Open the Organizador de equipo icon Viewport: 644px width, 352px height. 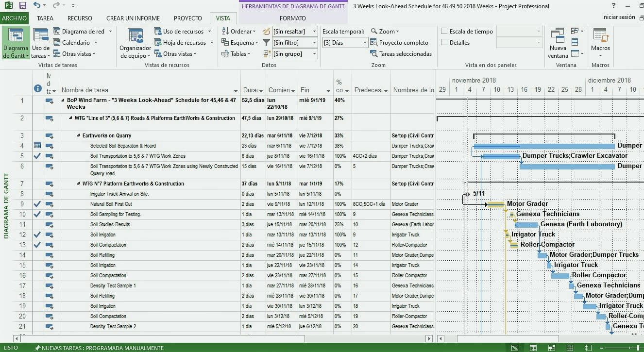coord(135,37)
